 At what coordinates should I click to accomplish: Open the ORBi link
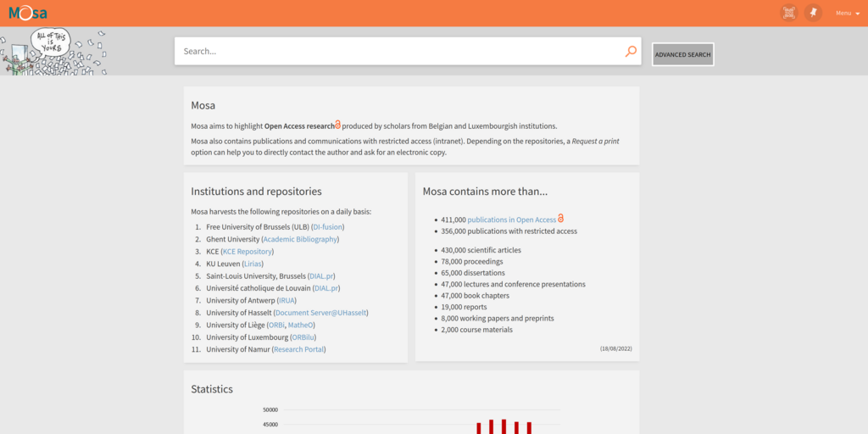tap(275, 325)
